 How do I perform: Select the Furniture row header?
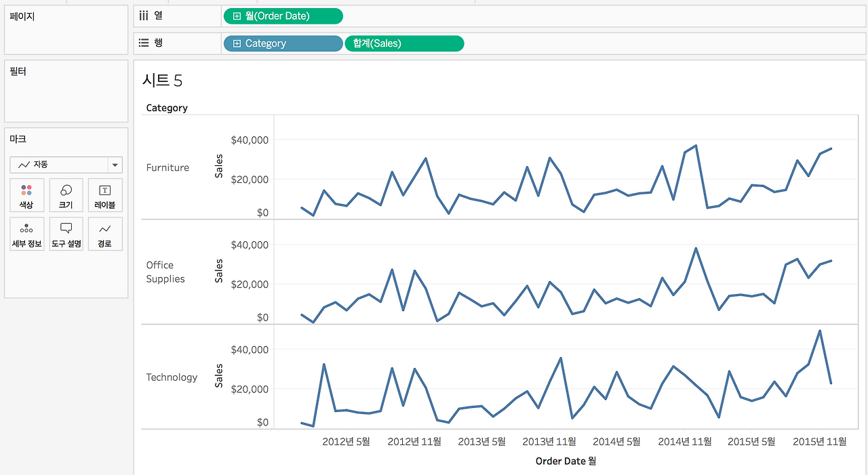click(167, 167)
